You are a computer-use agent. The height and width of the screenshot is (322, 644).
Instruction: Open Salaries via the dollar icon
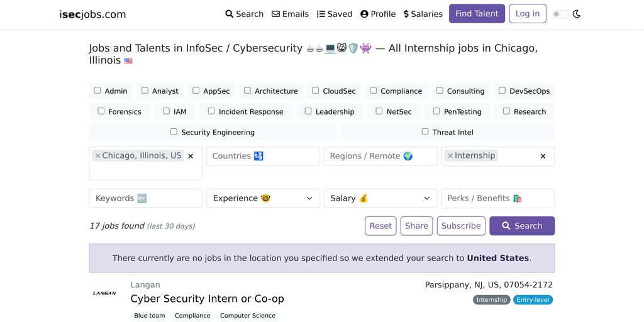coord(406,14)
